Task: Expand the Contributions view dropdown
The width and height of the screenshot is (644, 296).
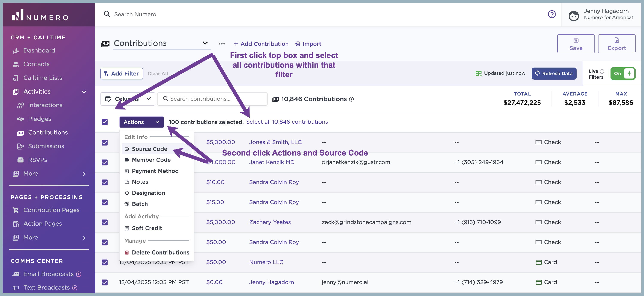Action: 205,43
